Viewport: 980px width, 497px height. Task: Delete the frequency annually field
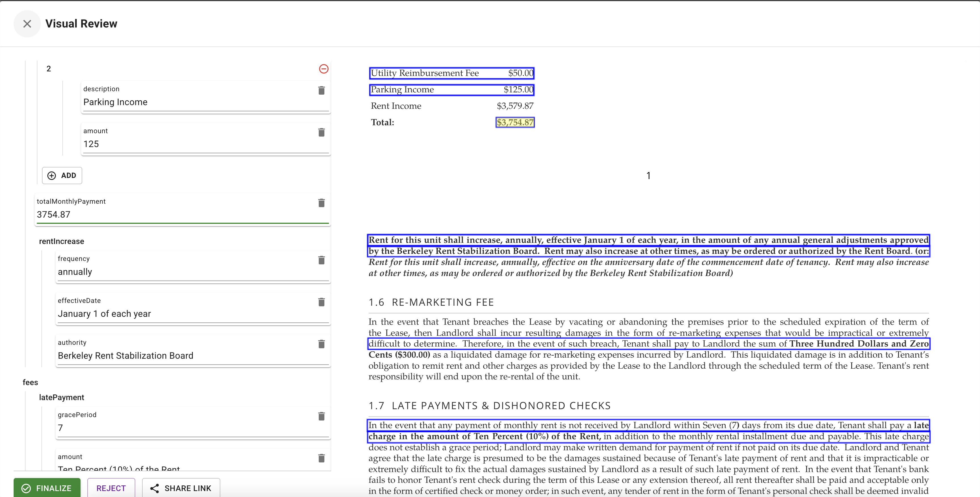pyautogui.click(x=321, y=260)
